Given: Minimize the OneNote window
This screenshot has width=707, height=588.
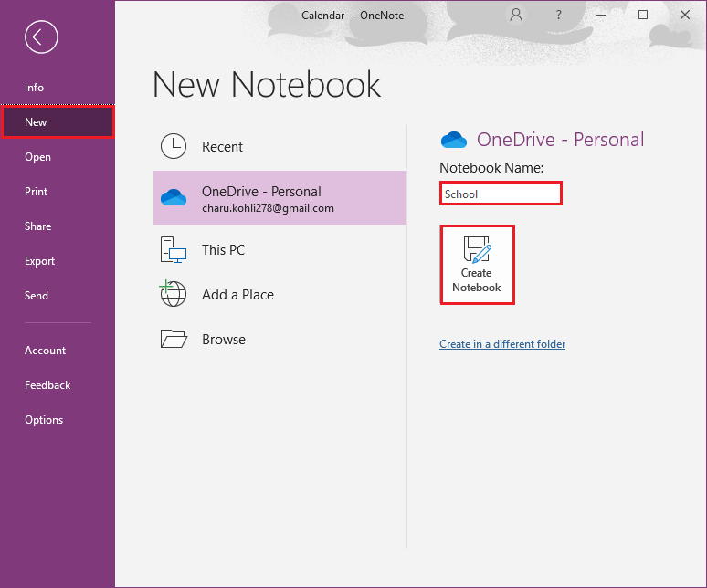Looking at the screenshot, I should click(601, 15).
